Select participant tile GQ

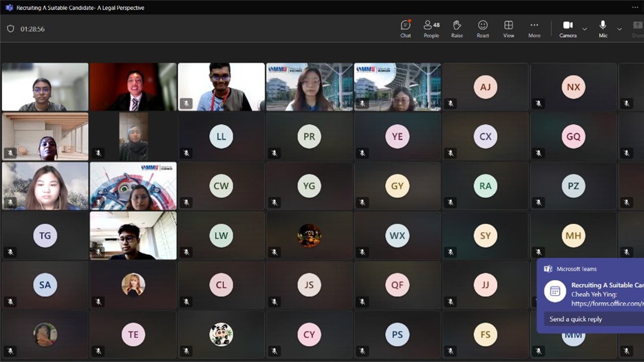point(573,136)
